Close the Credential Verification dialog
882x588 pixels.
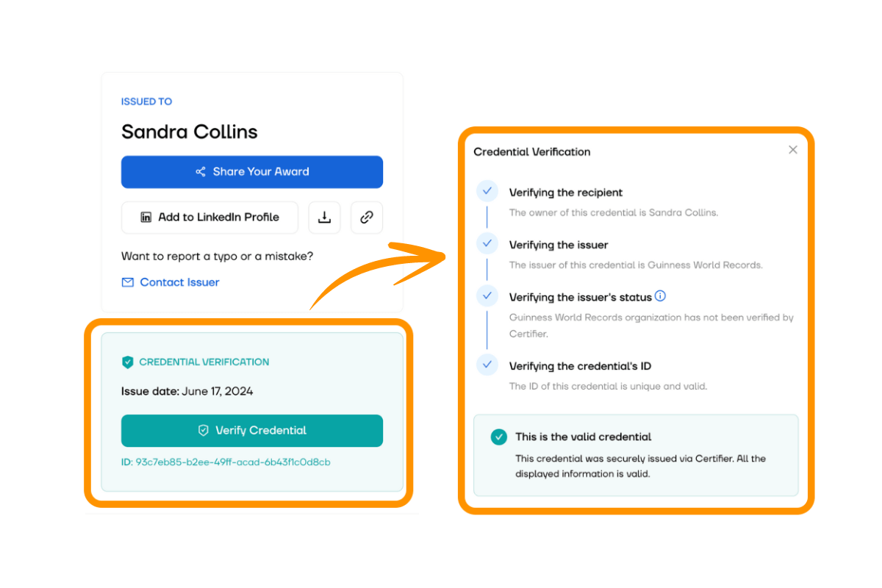[793, 150]
